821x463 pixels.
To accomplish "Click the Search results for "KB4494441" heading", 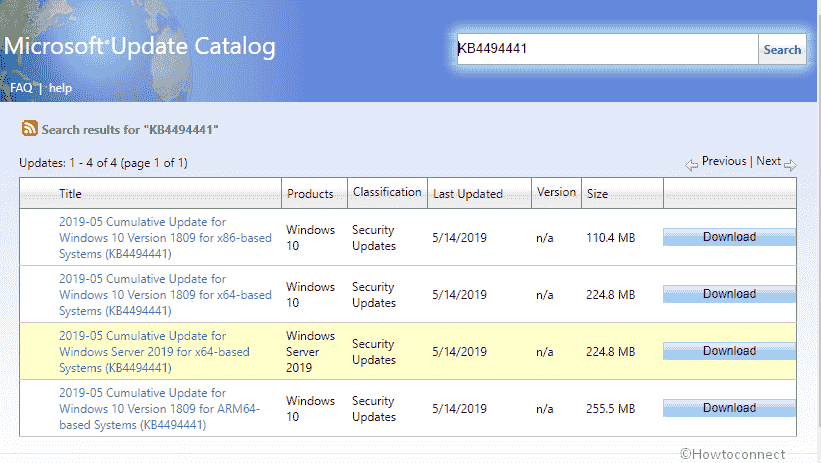I will [x=130, y=129].
